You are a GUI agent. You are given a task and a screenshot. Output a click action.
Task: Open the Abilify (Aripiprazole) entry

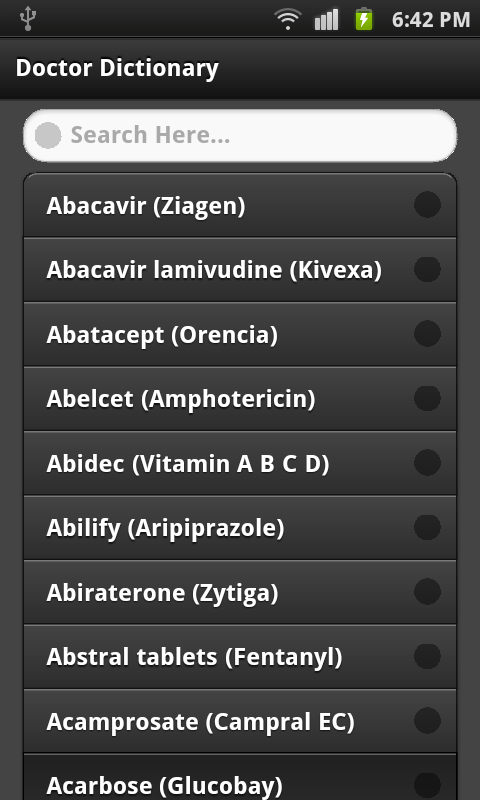[x=240, y=528]
